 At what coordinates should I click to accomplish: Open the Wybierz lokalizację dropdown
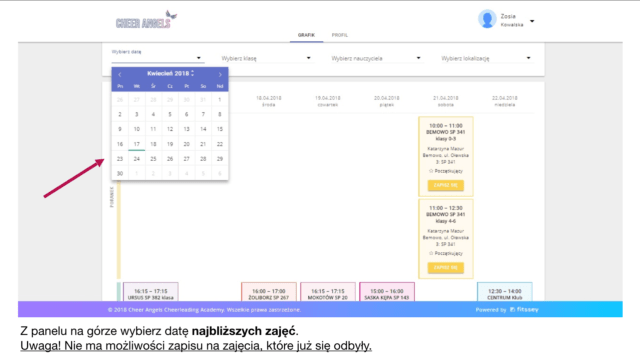click(x=487, y=58)
